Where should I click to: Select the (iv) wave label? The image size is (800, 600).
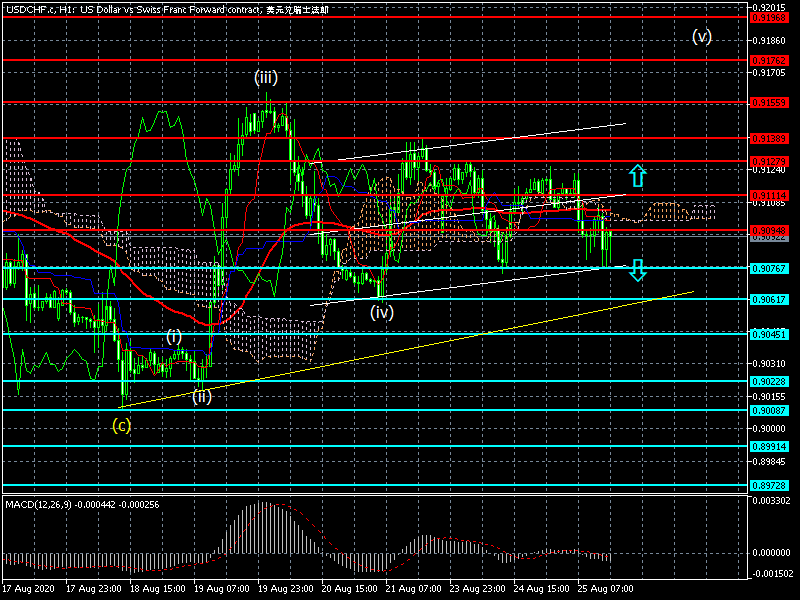click(x=382, y=312)
